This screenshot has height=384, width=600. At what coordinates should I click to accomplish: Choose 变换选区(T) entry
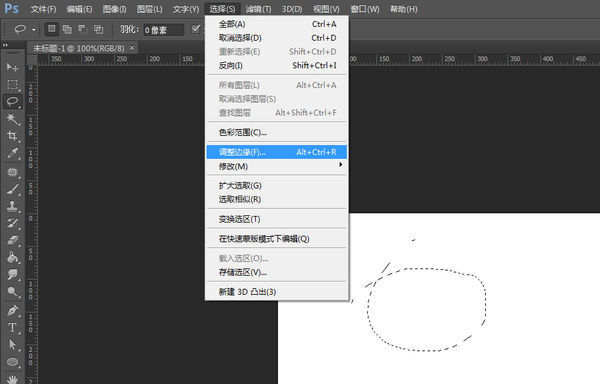[277, 219]
